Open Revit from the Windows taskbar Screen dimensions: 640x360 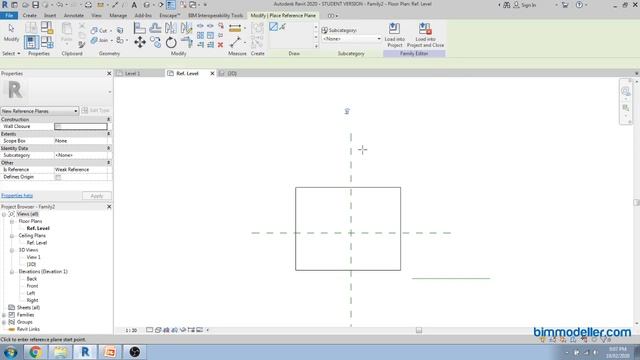[85, 352]
